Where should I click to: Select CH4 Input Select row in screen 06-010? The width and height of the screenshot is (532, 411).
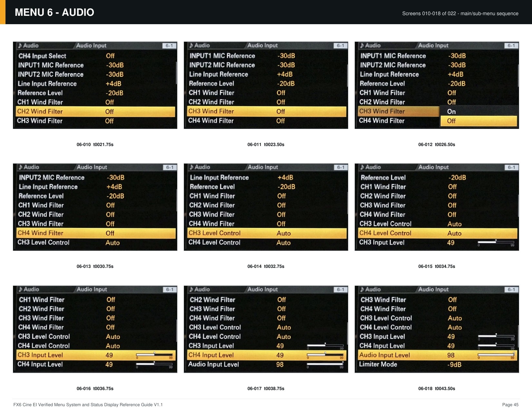pos(95,56)
